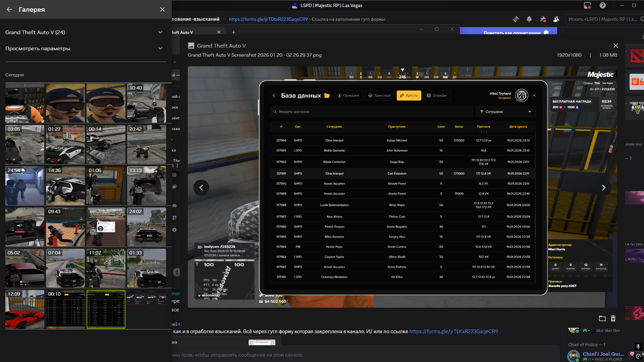Image resolution: width=644 pixels, height=362 pixels.
Task: Open screenshot folder location icon
Action: pyautogui.click(x=602, y=318)
